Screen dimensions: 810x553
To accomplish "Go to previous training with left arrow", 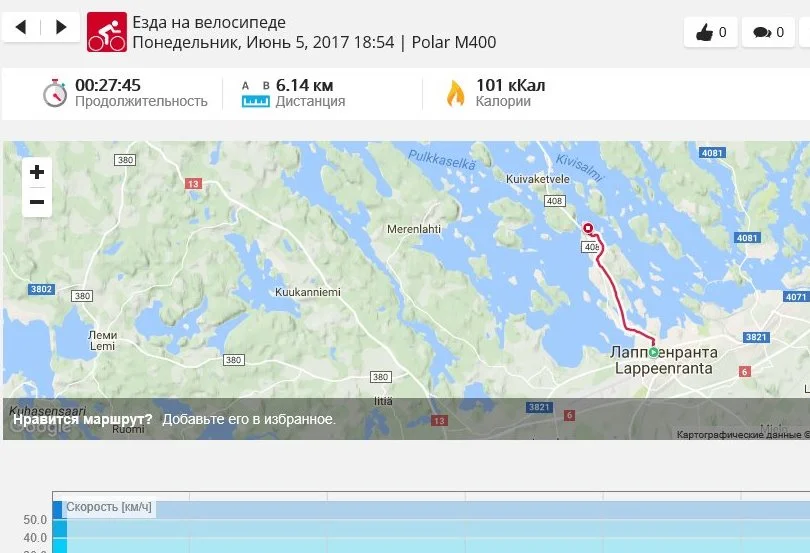I will coord(21,27).
